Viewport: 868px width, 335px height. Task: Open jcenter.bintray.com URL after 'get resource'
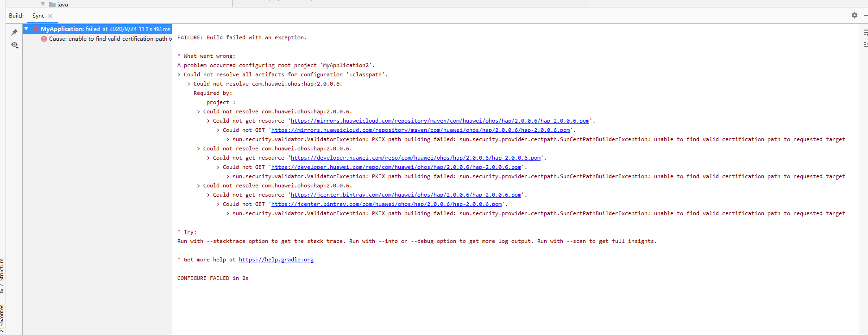[x=406, y=195]
